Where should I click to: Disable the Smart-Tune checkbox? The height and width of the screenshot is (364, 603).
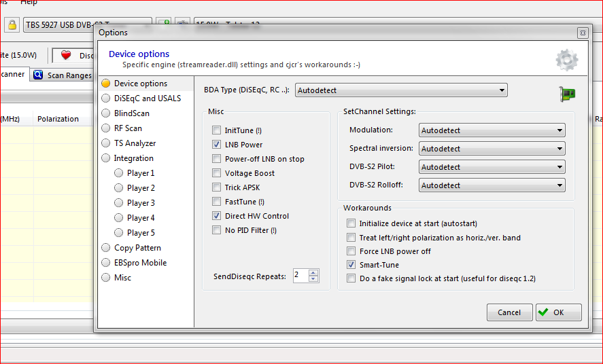click(351, 265)
